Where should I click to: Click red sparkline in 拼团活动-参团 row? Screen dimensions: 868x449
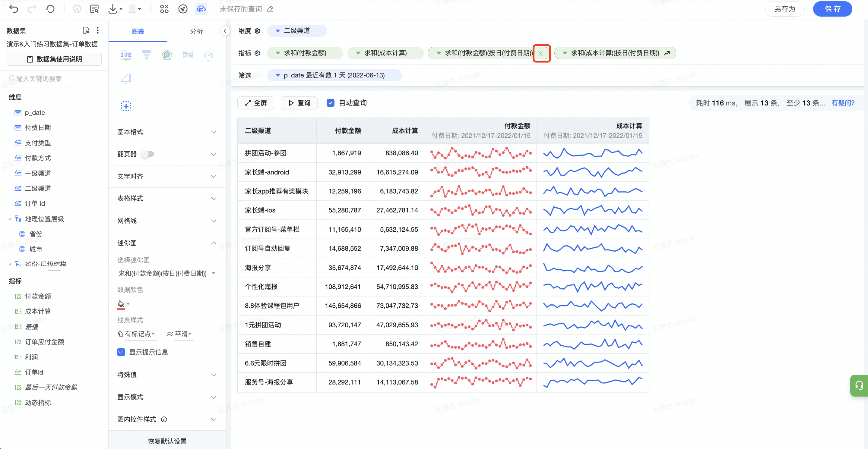tap(481, 153)
